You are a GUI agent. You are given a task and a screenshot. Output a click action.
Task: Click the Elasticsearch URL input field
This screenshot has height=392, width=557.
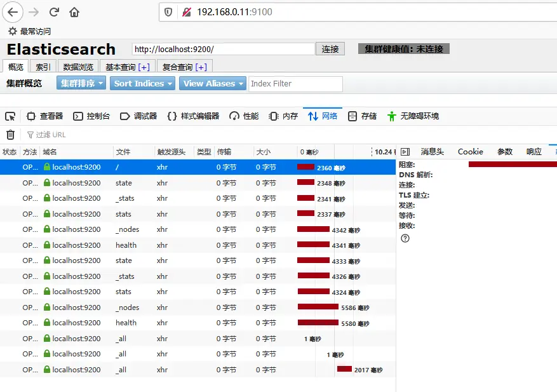coord(224,49)
